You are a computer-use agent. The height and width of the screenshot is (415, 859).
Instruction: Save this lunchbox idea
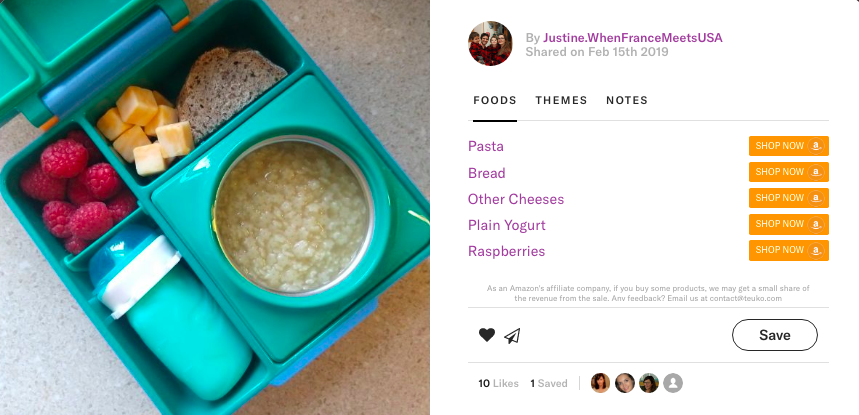(775, 335)
